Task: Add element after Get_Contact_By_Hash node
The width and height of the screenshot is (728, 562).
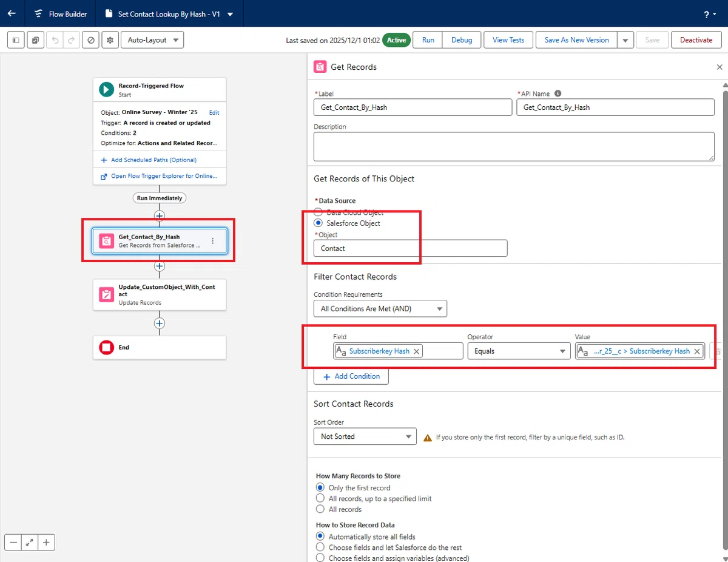Action: 160,266
